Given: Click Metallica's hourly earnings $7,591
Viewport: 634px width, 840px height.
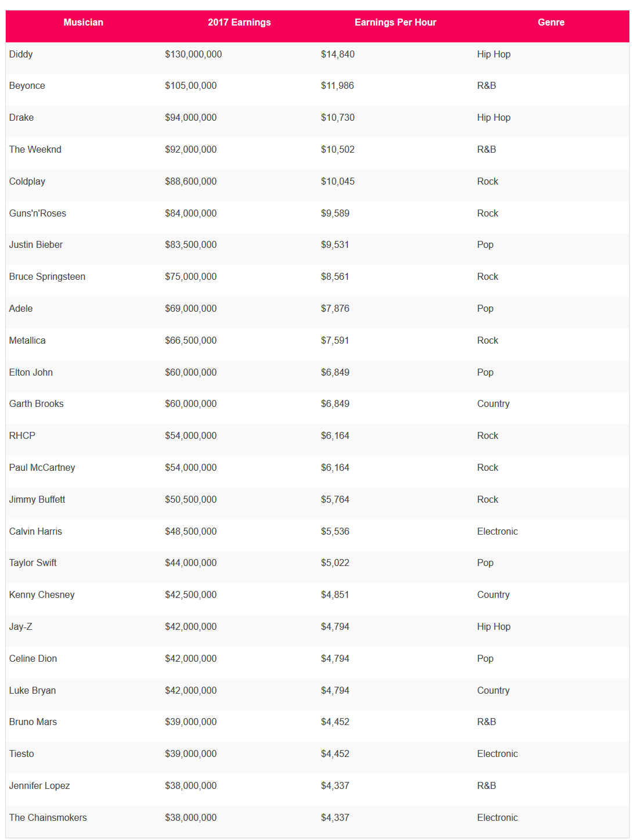Looking at the screenshot, I should tap(335, 341).
